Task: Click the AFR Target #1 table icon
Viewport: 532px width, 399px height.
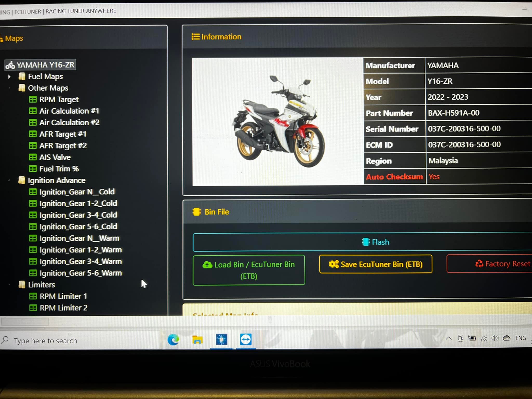Action: pyautogui.click(x=33, y=134)
